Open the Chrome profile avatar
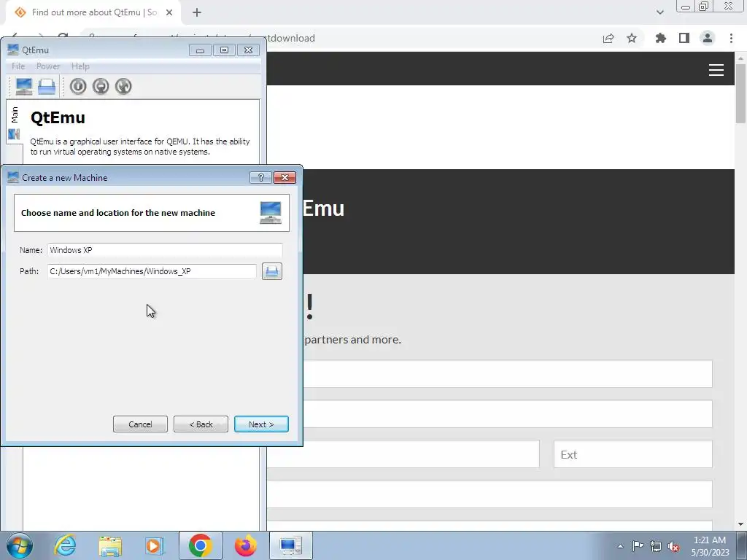Image resolution: width=747 pixels, height=560 pixels. tap(708, 38)
